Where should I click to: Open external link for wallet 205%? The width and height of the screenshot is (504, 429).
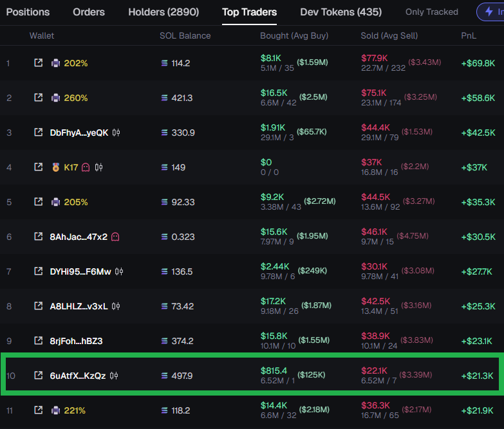(x=38, y=202)
